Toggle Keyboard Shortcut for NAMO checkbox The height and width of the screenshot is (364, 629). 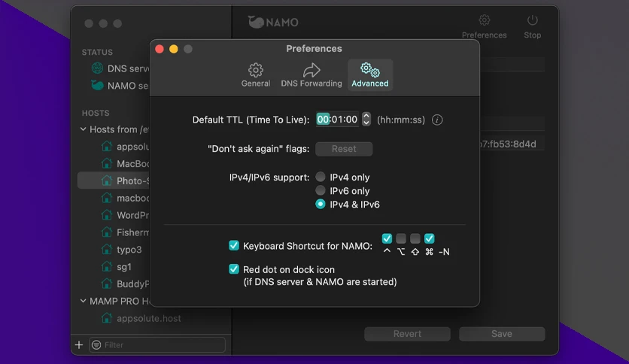[234, 245]
